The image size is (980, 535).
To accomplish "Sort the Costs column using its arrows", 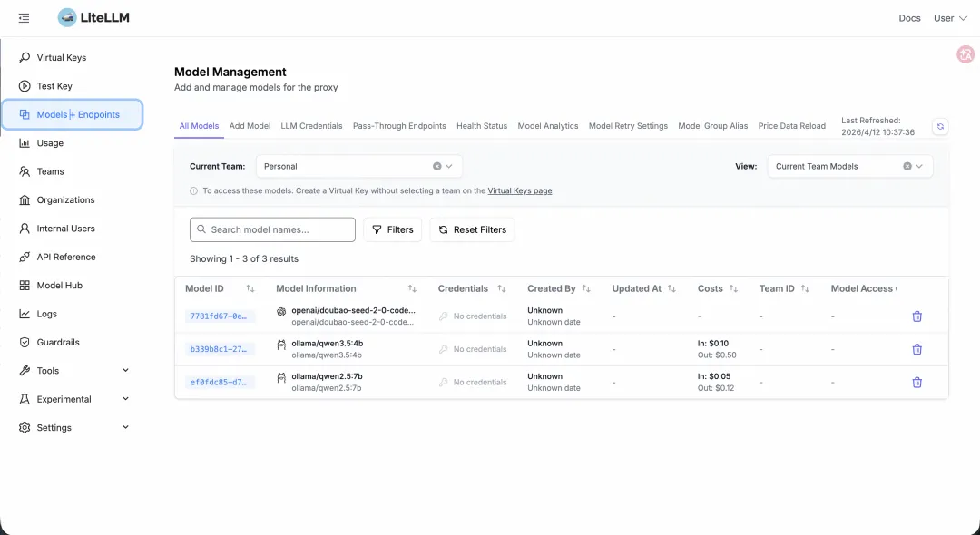I will 734,289.
